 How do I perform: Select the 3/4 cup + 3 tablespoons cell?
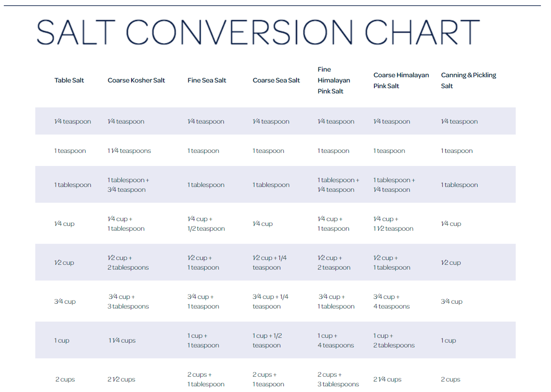point(128,302)
